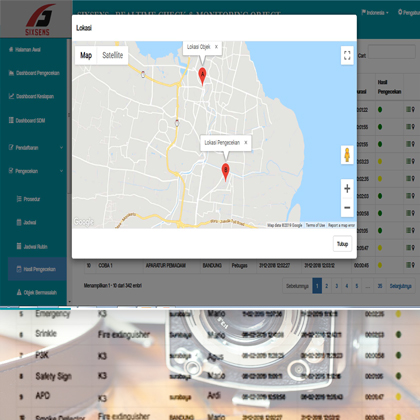Image resolution: width=420 pixels, height=420 pixels.
Task: Open the detail list icon in COBA 1 row
Action: click(408, 265)
